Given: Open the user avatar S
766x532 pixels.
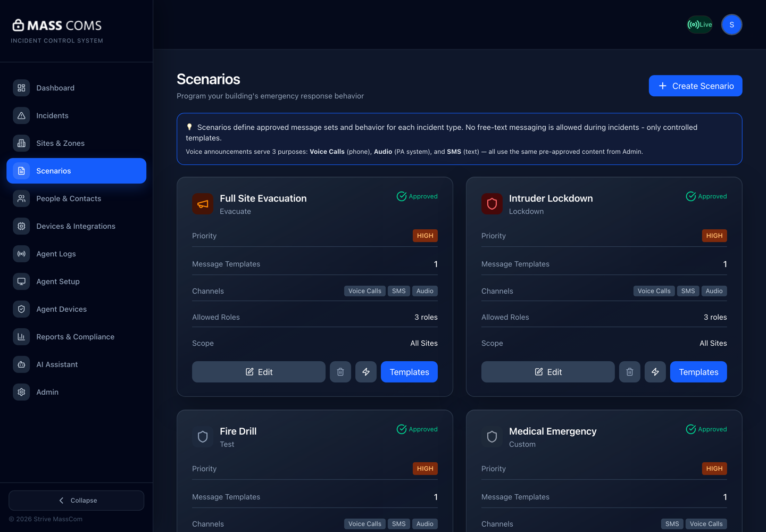Looking at the screenshot, I should tap(732, 24).
